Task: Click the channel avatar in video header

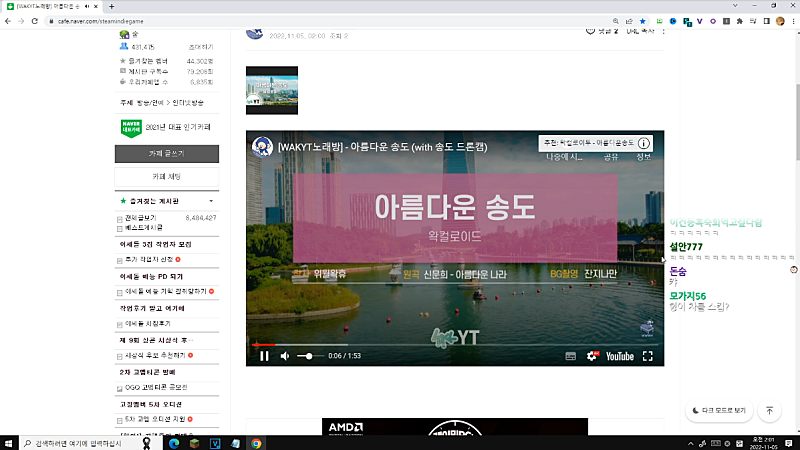Action: [x=263, y=144]
